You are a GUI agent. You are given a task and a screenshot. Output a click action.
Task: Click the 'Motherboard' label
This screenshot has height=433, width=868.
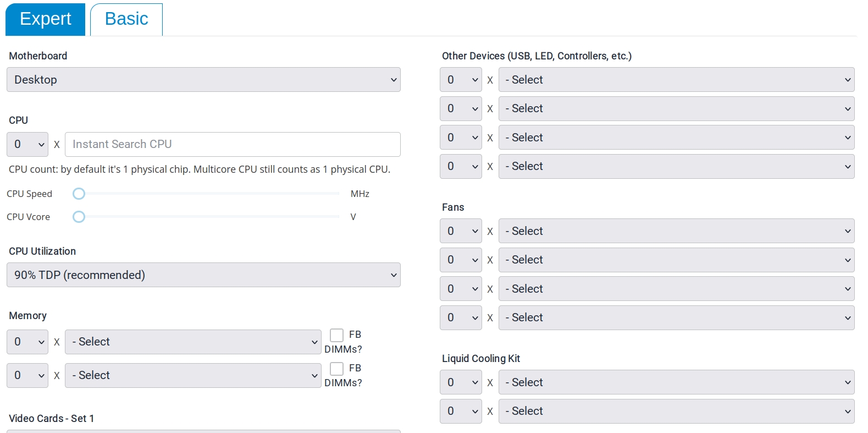[x=38, y=56]
